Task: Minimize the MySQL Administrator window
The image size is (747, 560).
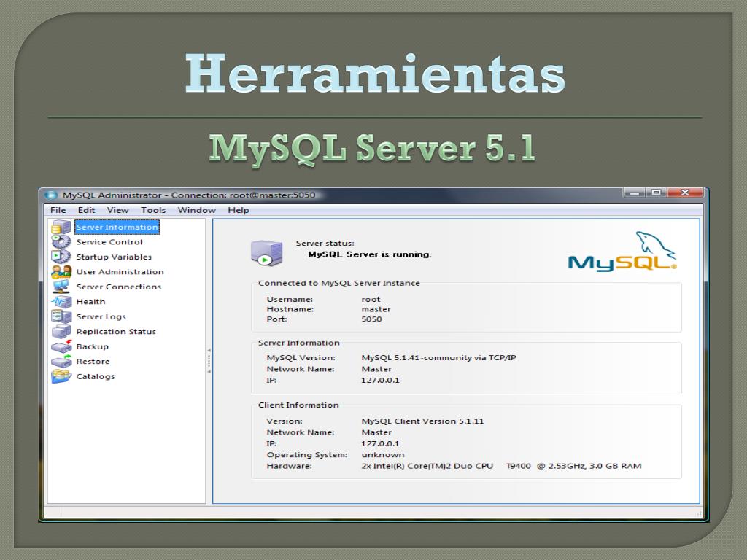Action: [634, 192]
